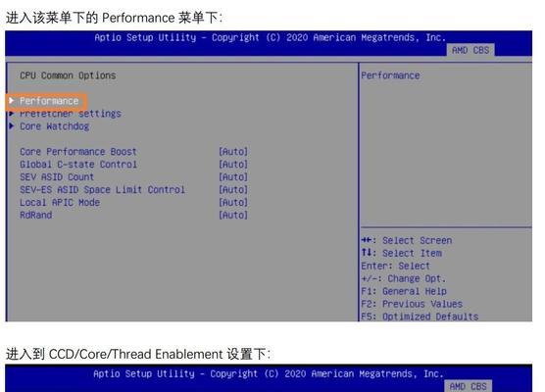Change Core Performance Boost [Auto] value
The width and height of the screenshot is (545, 392).
pos(233,152)
